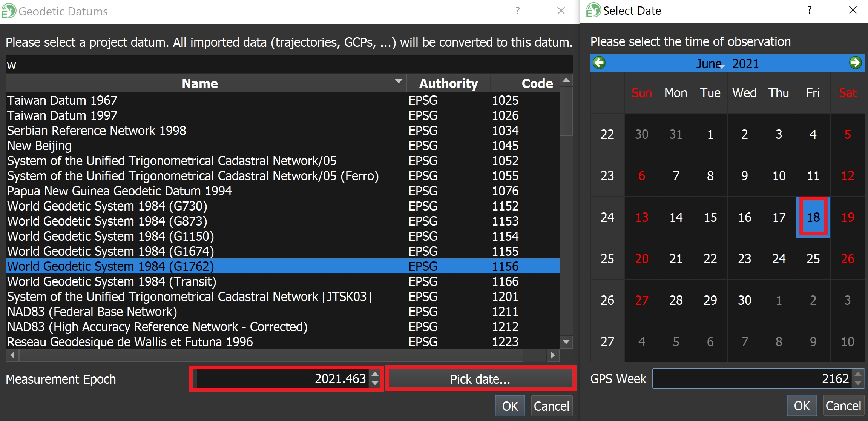Pick Saturday June 26 in calendar
The image size is (868, 421).
[848, 259]
